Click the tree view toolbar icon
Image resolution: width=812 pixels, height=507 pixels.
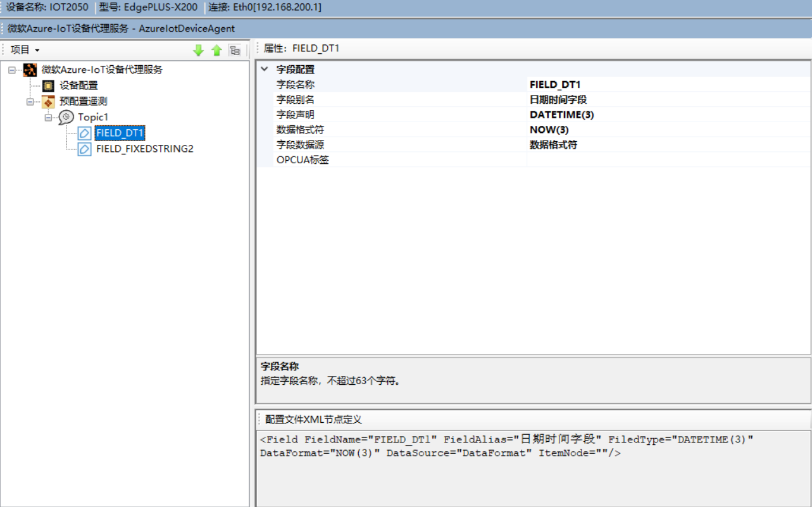pos(235,51)
